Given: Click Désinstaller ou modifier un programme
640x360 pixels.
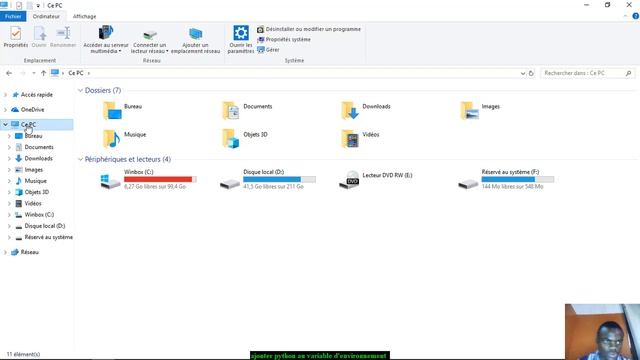Looking at the screenshot, I should (x=309, y=29).
